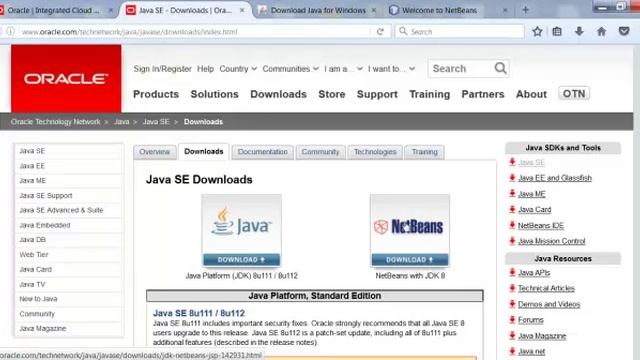Click the Java SE breadcrumb link
640x360 pixels.
(156, 122)
